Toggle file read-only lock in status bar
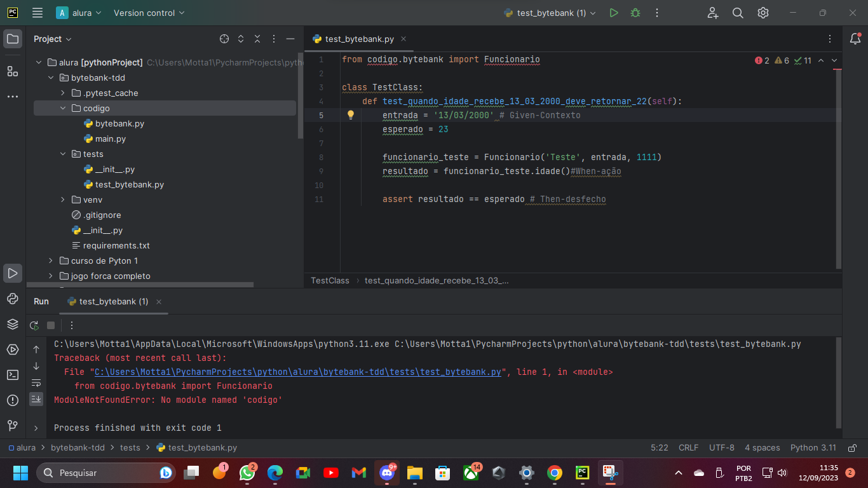Viewport: 868px width, 488px height. [x=853, y=447]
